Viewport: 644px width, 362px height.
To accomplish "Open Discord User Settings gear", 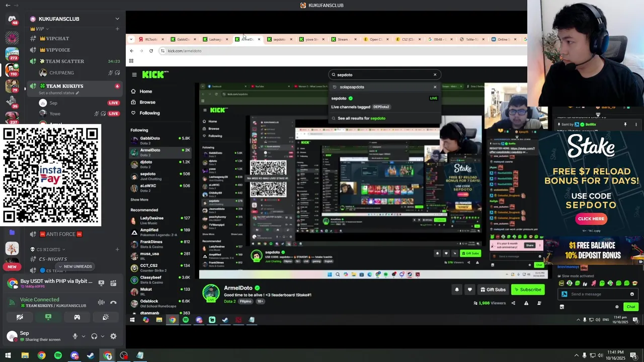I will click(x=113, y=336).
